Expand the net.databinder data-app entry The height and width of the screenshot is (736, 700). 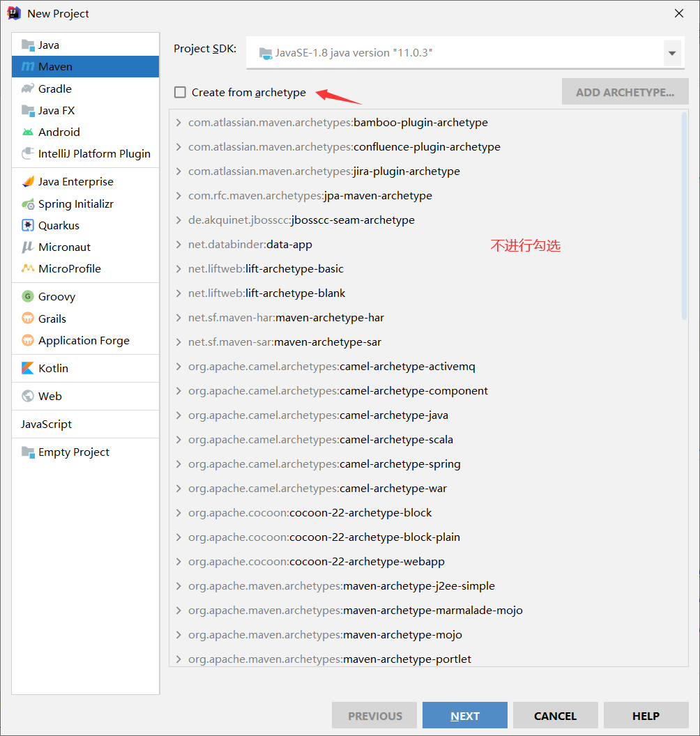[178, 245]
